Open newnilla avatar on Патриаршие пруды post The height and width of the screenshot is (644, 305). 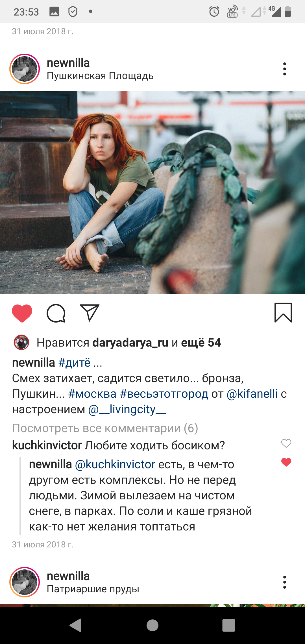tap(25, 582)
